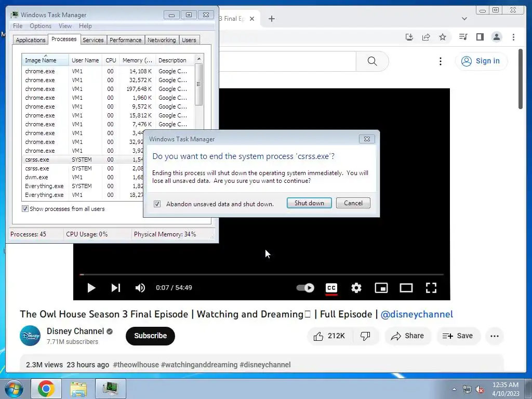Image resolution: width=532 pixels, height=399 pixels.
Task: Open the Users tab
Action: (x=189, y=40)
